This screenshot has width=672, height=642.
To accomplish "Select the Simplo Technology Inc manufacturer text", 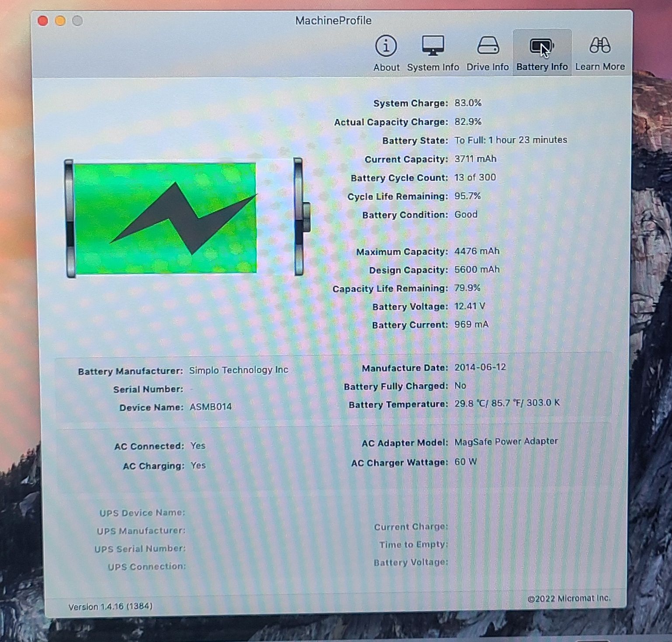I will click(x=238, y=370).
